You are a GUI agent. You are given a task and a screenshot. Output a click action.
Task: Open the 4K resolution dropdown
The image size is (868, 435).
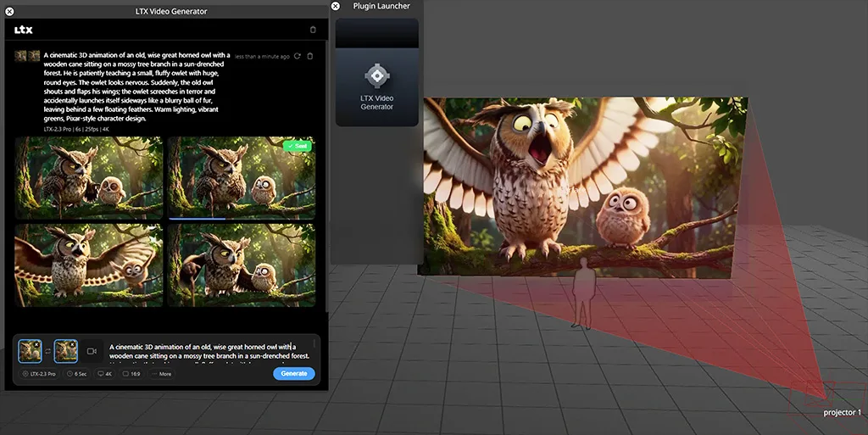106,374
